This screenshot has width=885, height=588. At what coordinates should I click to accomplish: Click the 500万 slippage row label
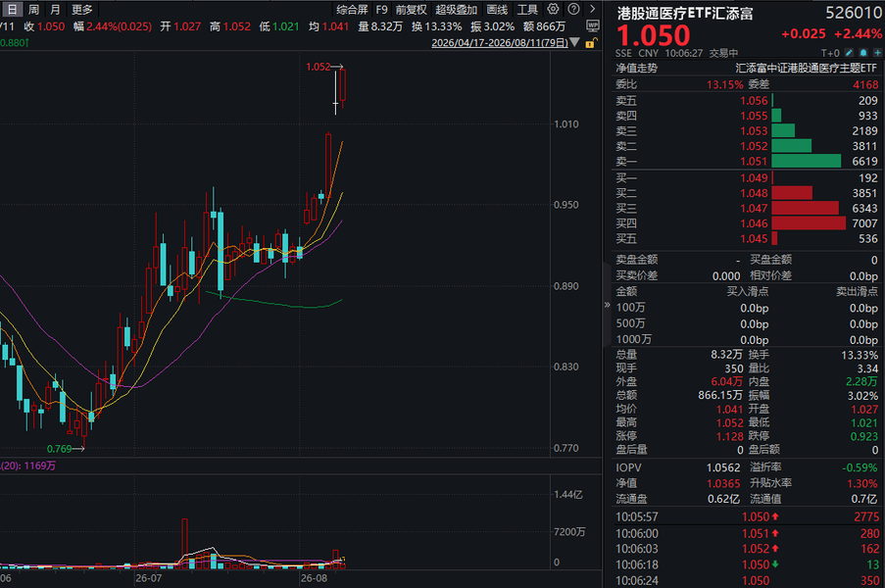pyautogui.click(x=630, y=323)
